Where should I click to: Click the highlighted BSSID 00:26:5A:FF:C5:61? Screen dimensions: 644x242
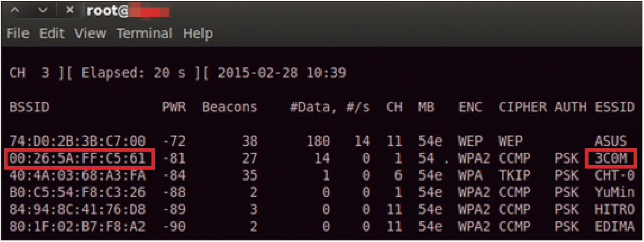(x=77, y=159)
